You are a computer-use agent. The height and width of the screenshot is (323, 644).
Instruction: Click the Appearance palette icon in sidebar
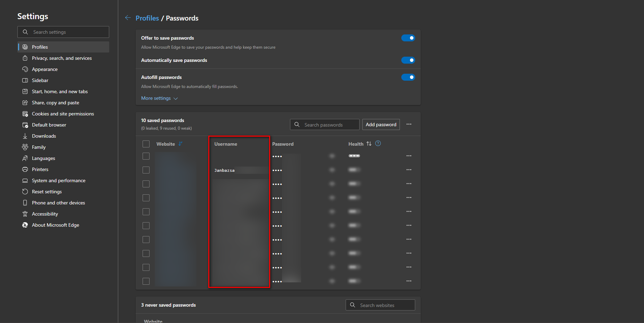click(25, 69)
